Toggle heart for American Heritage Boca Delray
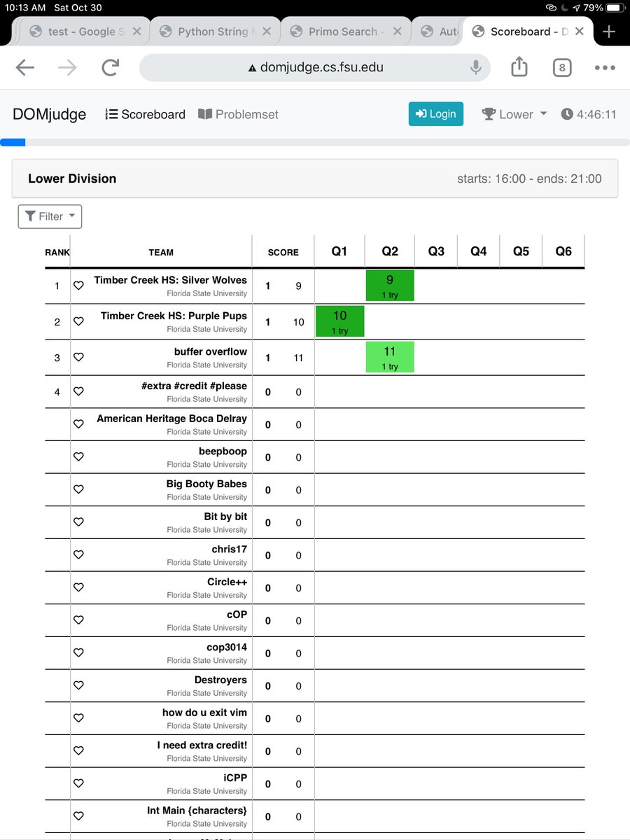Screen dimensions: 630x840 [x=78, y=424]
